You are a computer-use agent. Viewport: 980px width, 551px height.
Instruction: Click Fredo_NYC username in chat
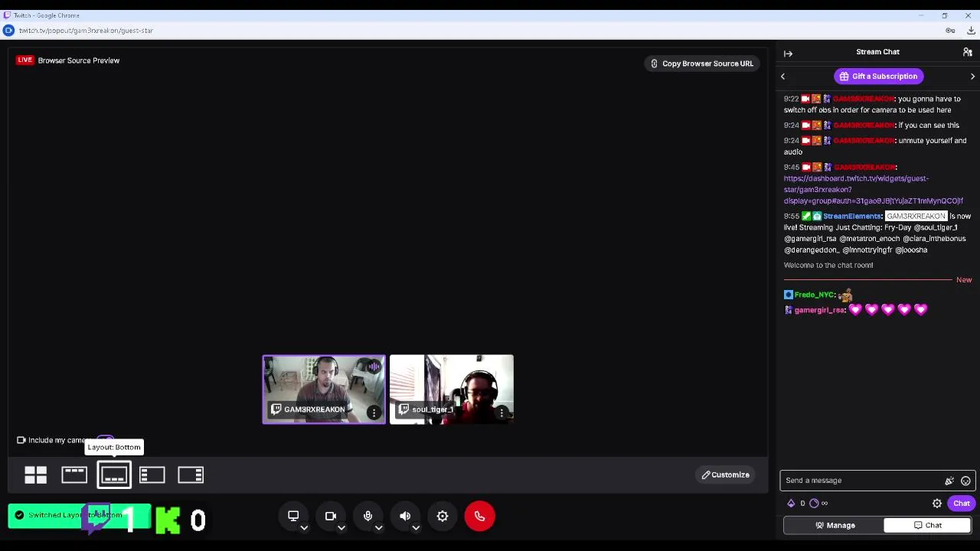tap(814, 295)
